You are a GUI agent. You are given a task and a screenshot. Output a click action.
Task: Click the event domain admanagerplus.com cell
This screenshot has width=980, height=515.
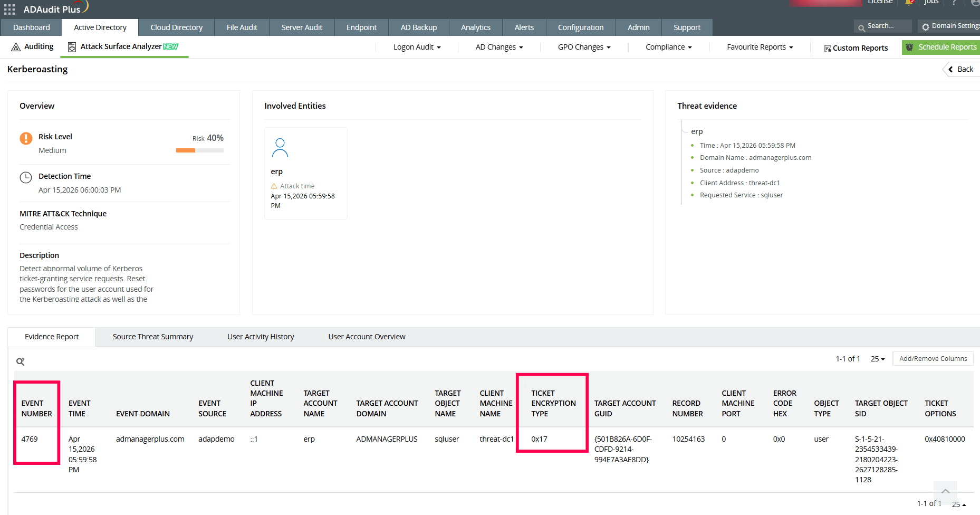click(150, 439)
